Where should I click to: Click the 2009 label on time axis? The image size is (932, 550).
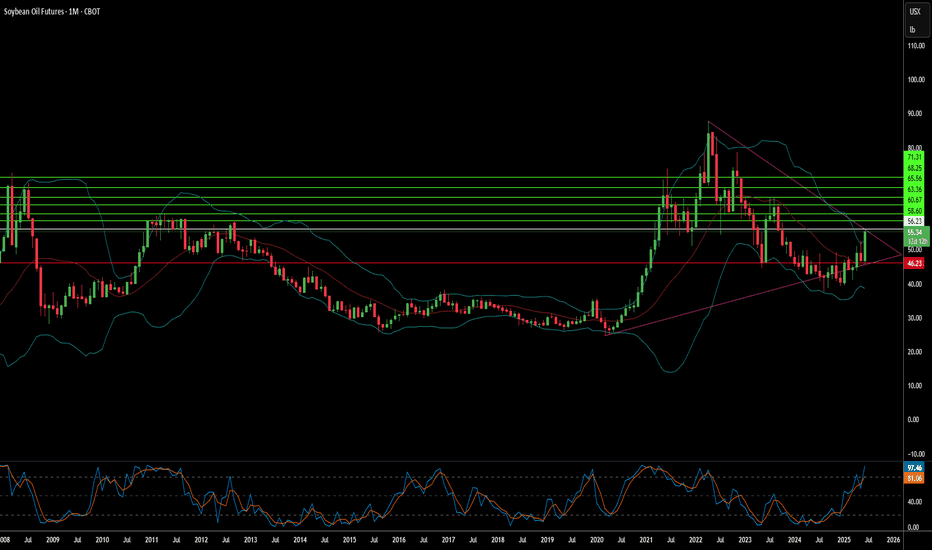[53, 540]
